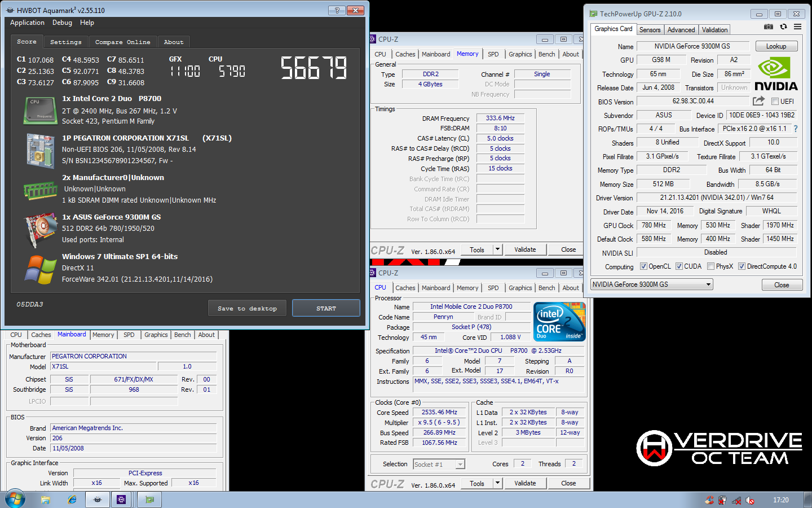The image size is (812, 508).
Task: Open the Validation tab in GPU-Z
Action: point(714,30)
